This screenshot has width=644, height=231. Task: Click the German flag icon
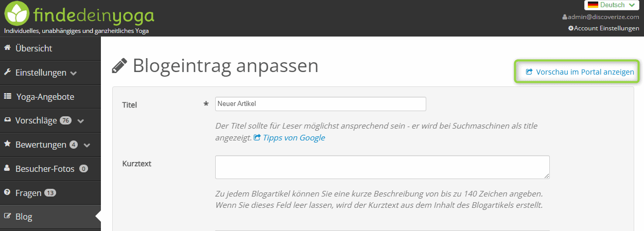(593, 5)
